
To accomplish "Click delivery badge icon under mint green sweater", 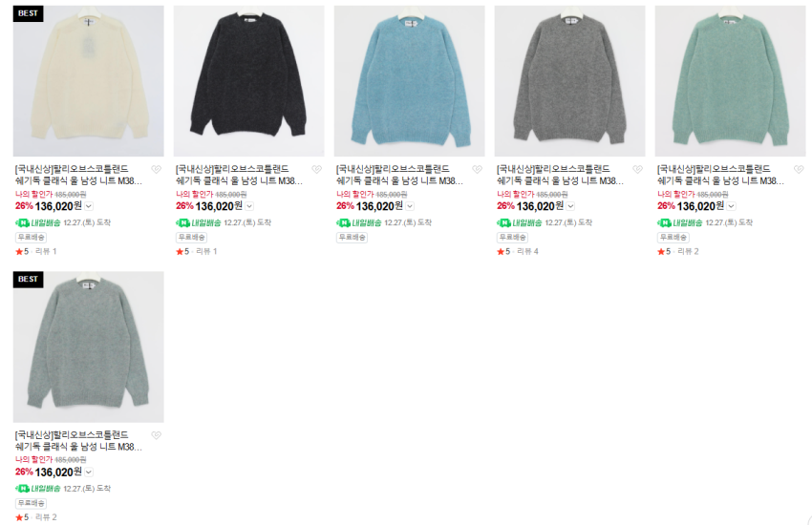I will click(x=680, y=223).
